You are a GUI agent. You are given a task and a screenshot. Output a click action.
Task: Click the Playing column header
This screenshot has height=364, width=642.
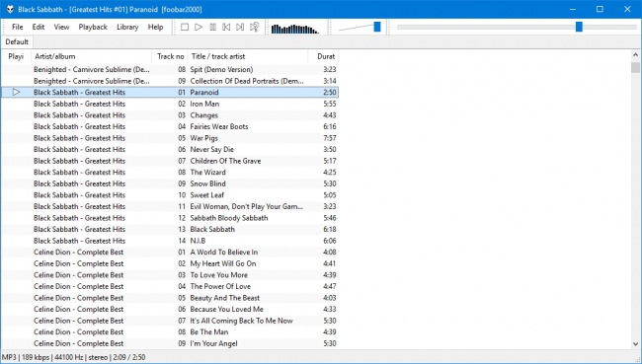coord(16,56)
